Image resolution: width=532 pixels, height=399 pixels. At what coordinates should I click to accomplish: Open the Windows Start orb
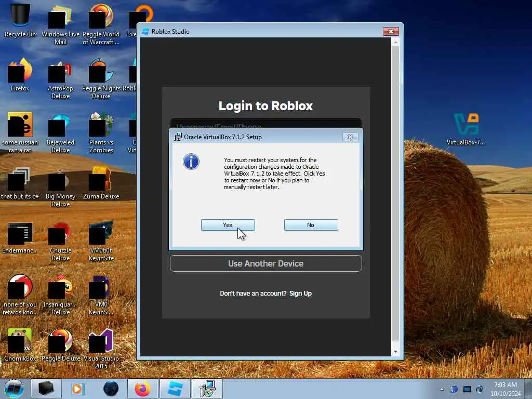click(14, 389)
